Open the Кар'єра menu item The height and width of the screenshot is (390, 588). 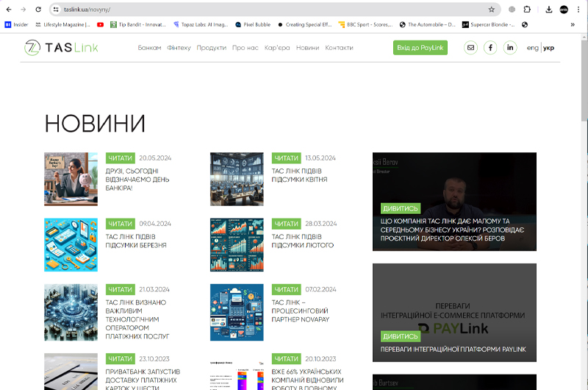277,48
